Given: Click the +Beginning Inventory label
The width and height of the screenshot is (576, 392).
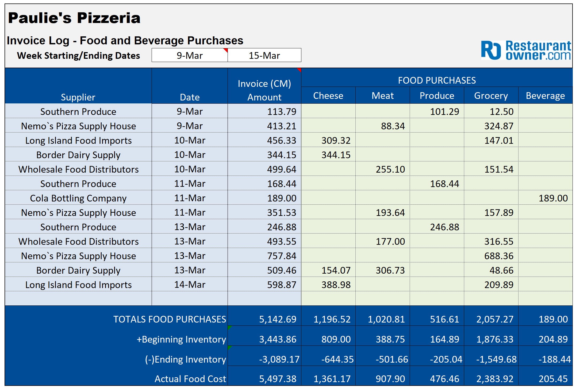Looking at the screenshot, I should click(181, 339).
